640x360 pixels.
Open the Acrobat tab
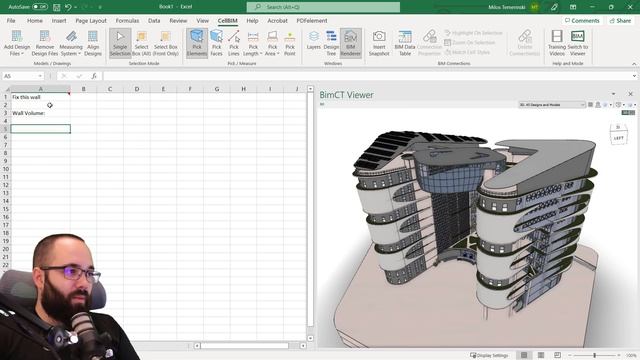(278, 20)
